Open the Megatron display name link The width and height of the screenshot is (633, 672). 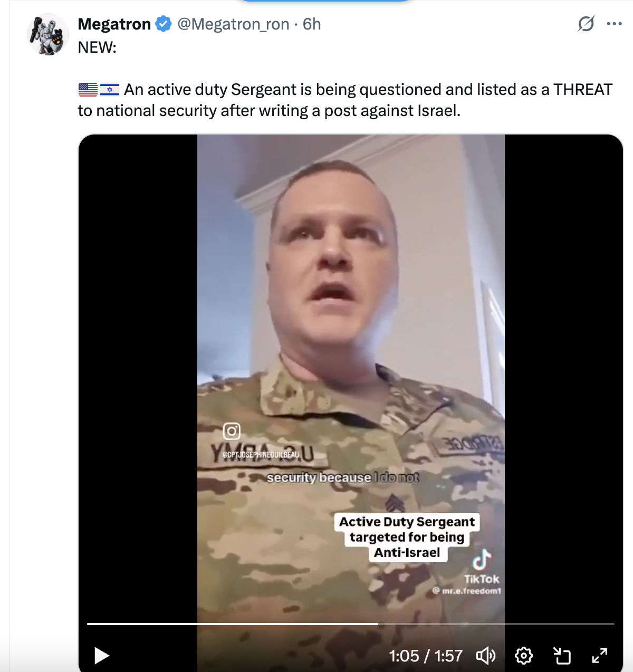pos(114,24)
